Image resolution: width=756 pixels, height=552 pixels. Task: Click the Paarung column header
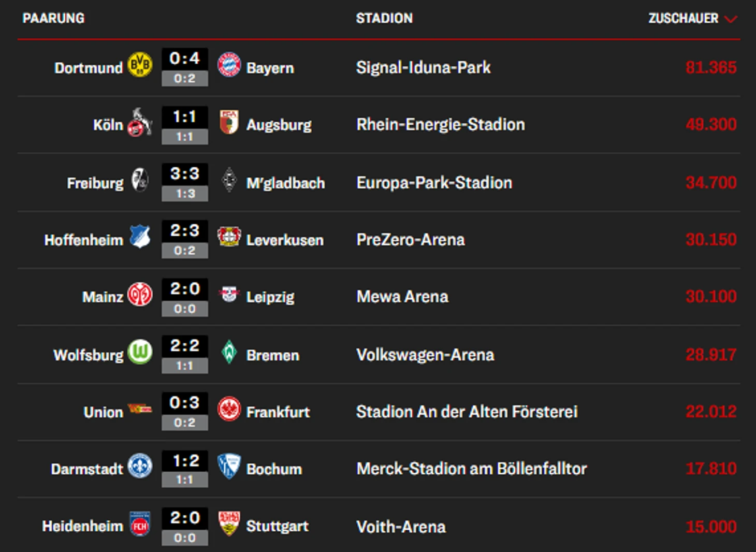(x=53, y=19)
